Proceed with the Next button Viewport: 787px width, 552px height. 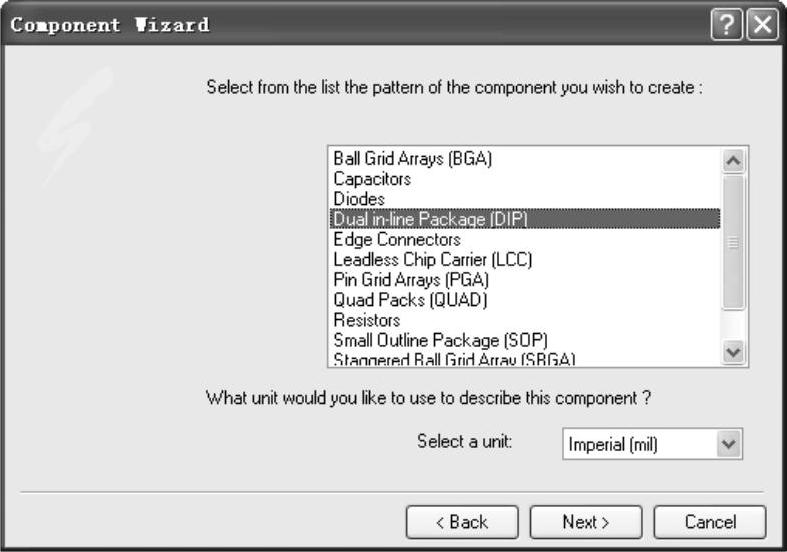pos(586,522)
